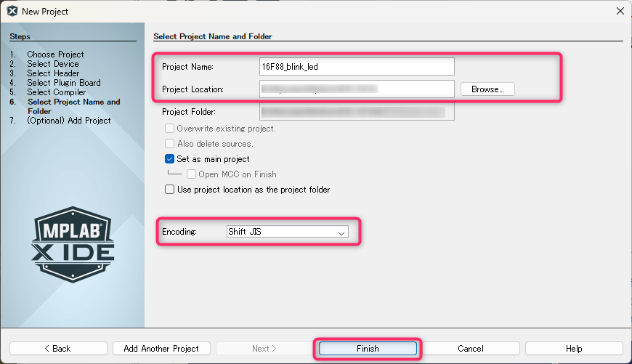Cancel the New Project wizard
This screenshot has height=364, width=632.
click(x=471, y=348)
